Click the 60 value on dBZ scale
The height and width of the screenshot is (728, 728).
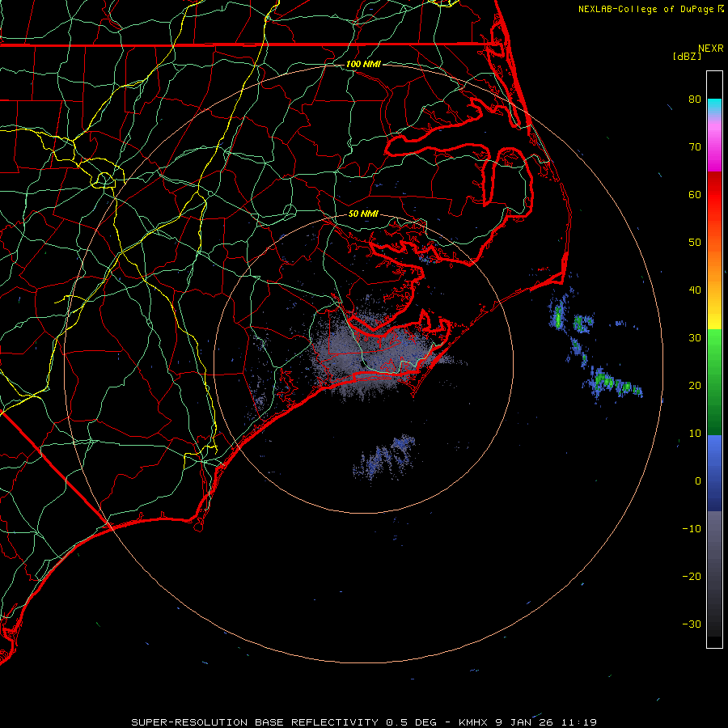(695, 194)
